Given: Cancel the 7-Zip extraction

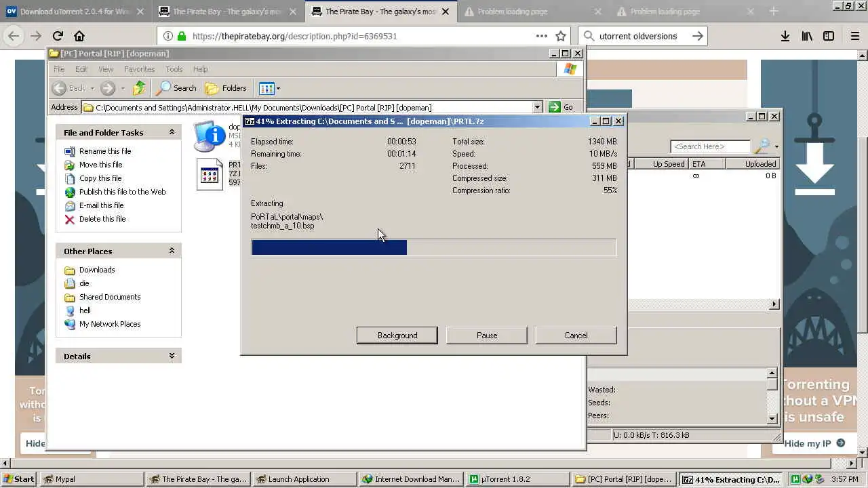Looking at the screenshot, I should (x=576, y=335).
